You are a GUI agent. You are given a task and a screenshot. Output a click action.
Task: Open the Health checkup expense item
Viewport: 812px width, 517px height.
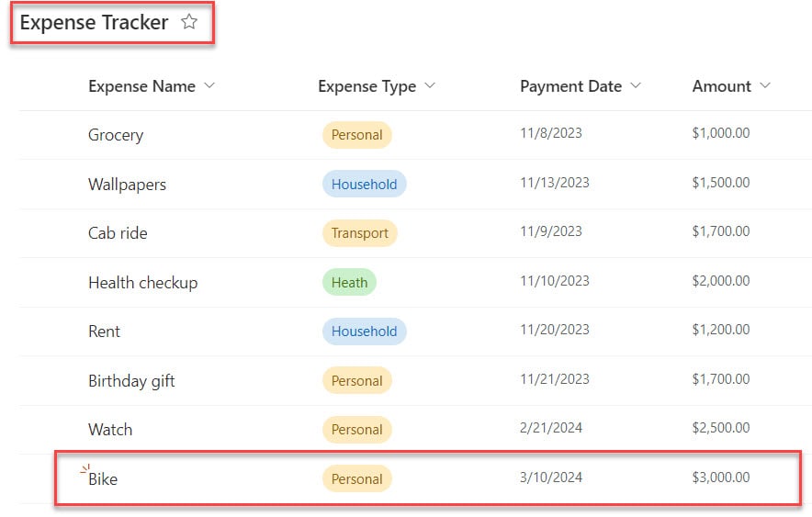pyautogui.click(x=143, y=283)
